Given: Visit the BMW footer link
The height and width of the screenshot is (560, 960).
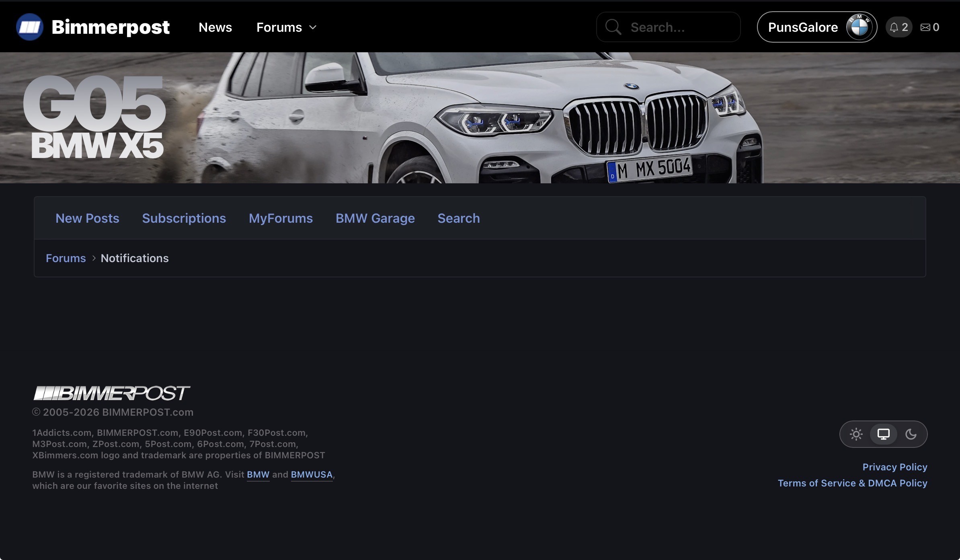Looking at the screenshot, I should tap(258, 474).
